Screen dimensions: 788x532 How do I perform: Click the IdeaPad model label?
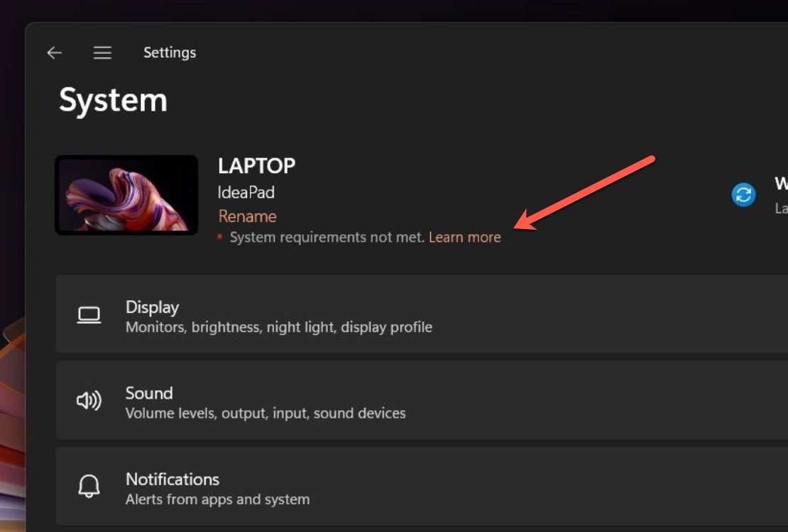[246, 192]
